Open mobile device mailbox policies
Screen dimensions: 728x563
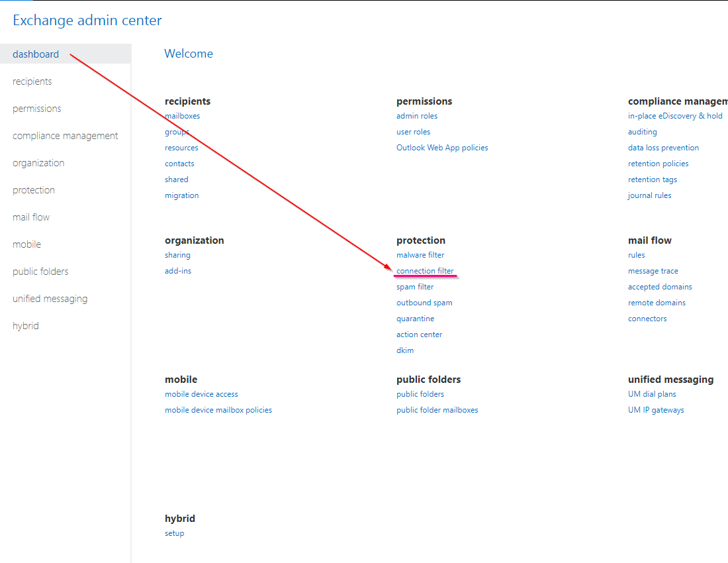218,409
